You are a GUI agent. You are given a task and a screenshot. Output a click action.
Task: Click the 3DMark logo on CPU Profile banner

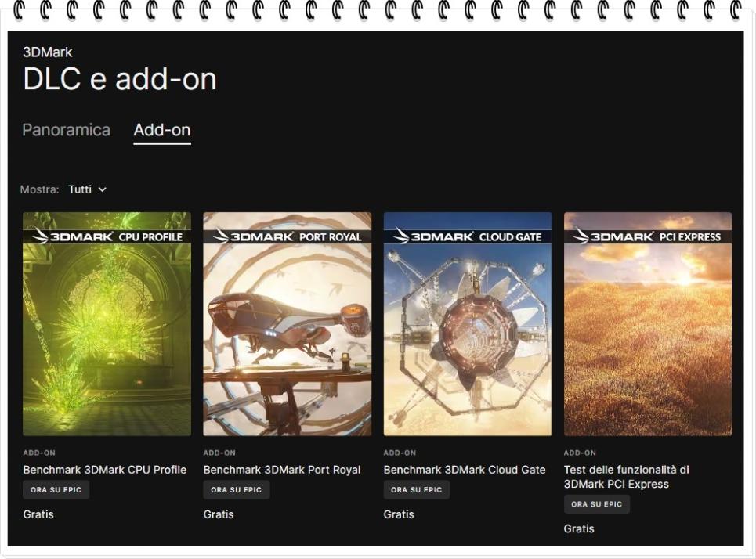tap(72, 236)
